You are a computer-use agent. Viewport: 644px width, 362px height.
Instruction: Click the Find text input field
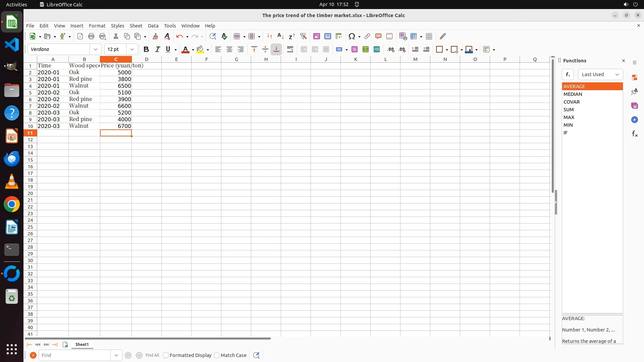click(x=74, y=355)
